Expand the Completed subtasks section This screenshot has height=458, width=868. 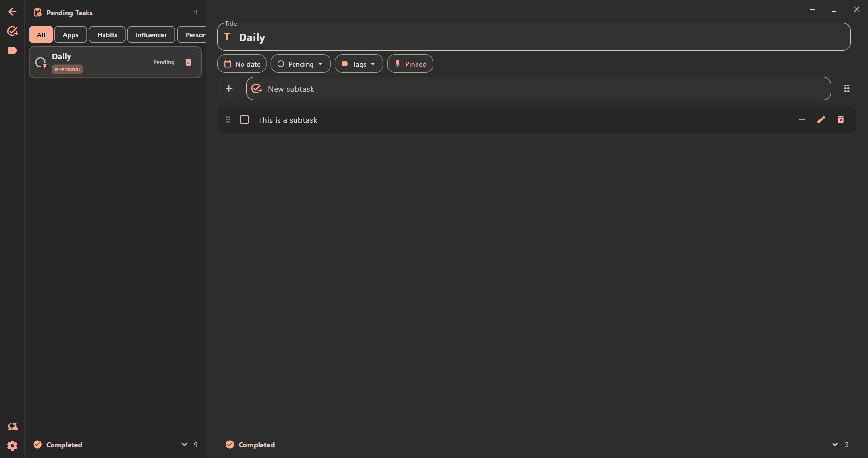[x=835, y=444]
